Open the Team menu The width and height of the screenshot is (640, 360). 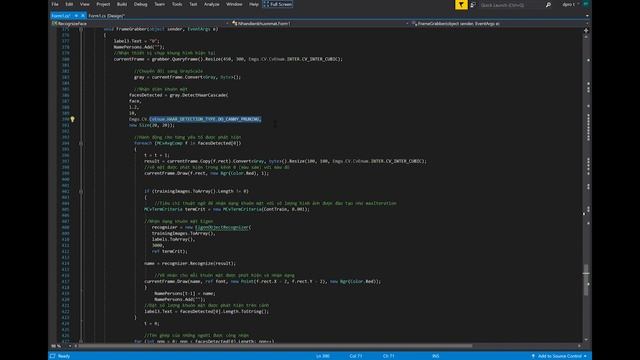pyautogui.click(x=160, y=4)
